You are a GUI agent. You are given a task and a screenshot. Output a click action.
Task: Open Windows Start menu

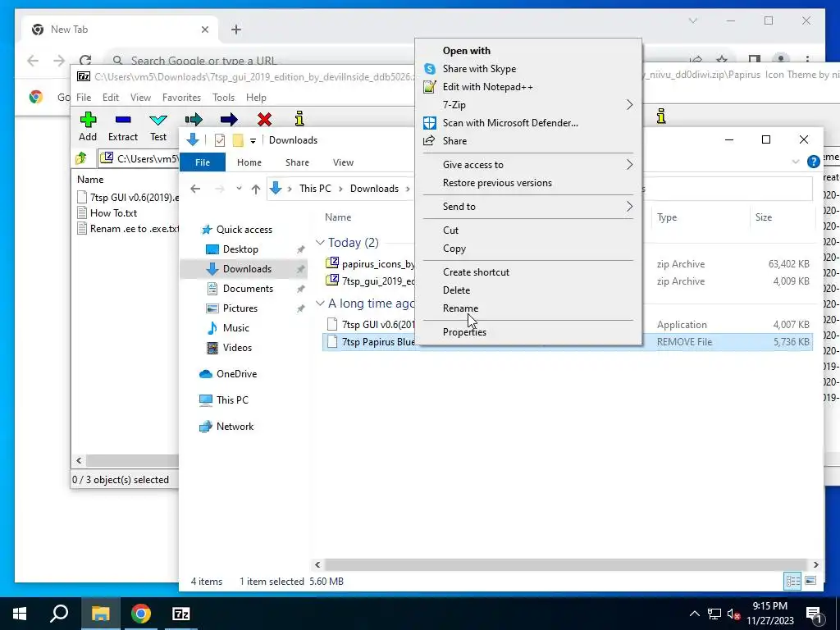[20, 614]
